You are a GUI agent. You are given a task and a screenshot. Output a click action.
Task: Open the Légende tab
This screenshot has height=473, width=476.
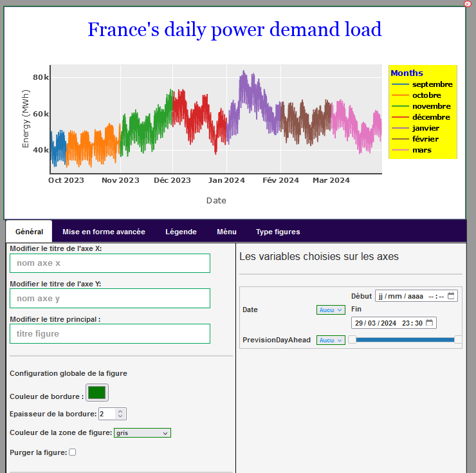tap(181, 232)
